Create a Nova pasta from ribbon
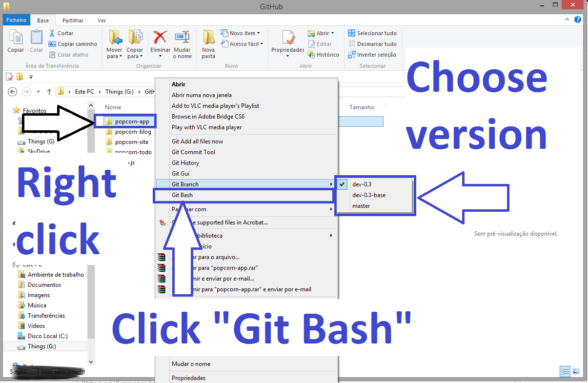 (208, 44)
